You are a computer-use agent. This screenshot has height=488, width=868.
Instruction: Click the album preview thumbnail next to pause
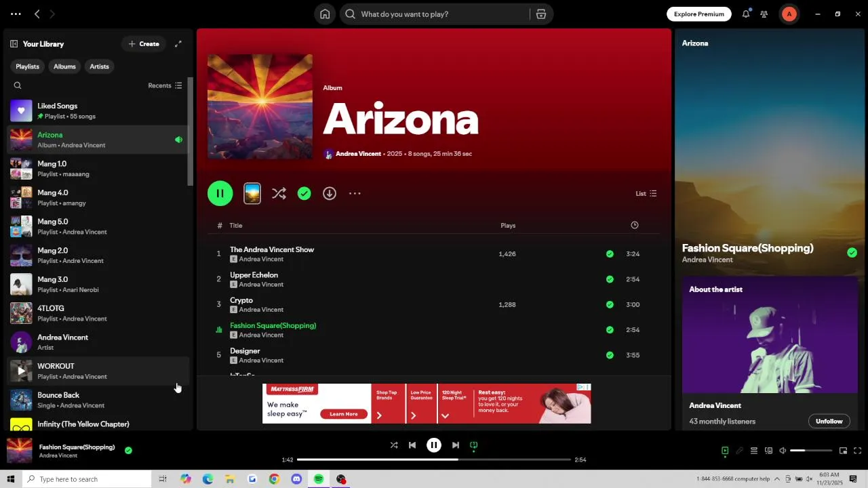(252, 194)
